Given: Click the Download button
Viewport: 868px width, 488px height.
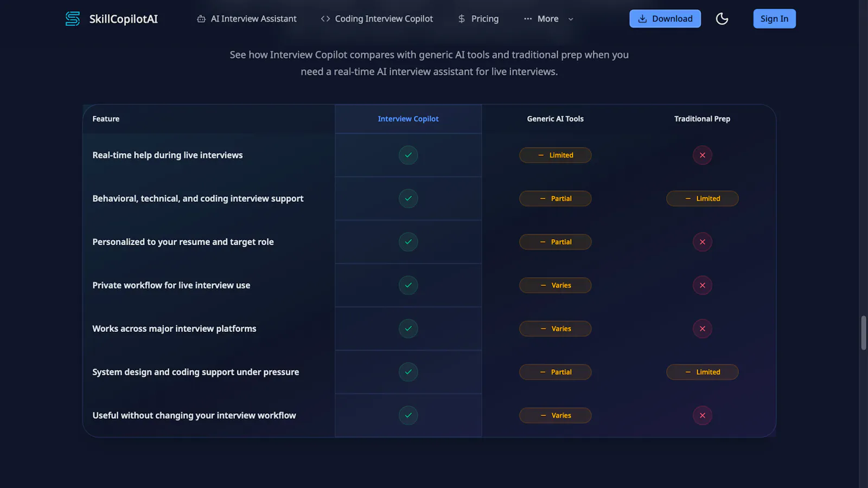Looking at the screenshot, I should pos(665,18).
